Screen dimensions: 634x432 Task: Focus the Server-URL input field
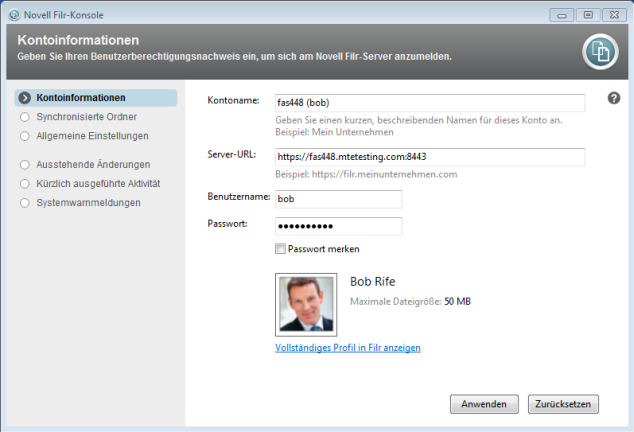tap(430, 157)
